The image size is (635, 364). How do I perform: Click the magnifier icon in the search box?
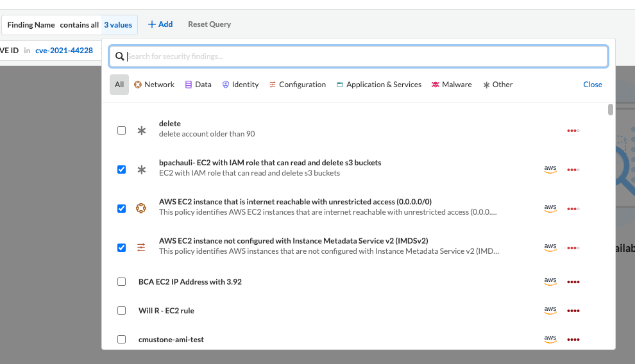coord(119,56)
